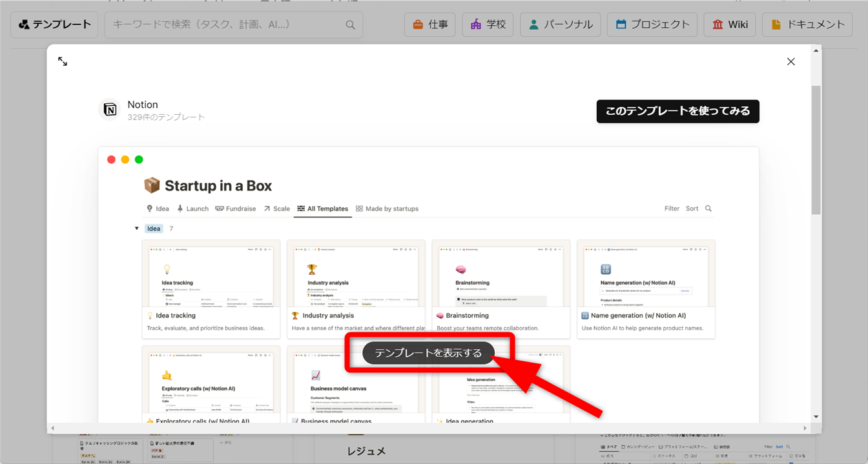Viewport: 868px width, 464px height.
Task: Open the Launch tab
Action: point(192,208)
